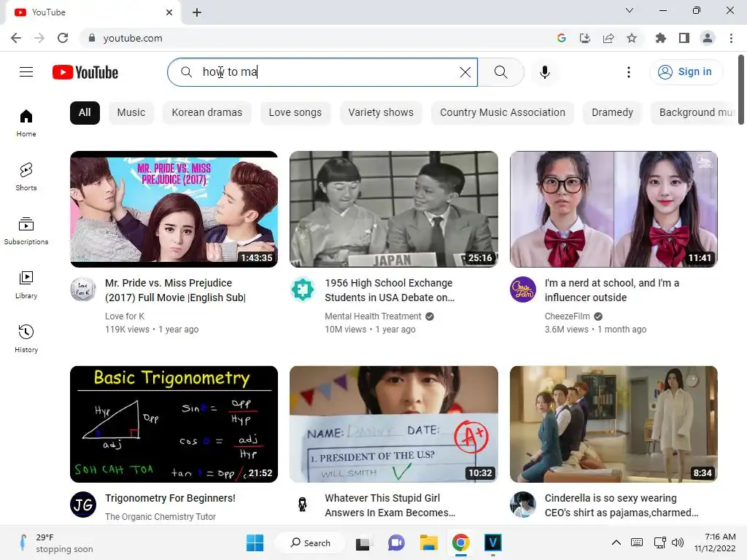Open the CheezeFilm channel avatar
Image resolution: width=747 pixels, height=560 pixels.
522,289
